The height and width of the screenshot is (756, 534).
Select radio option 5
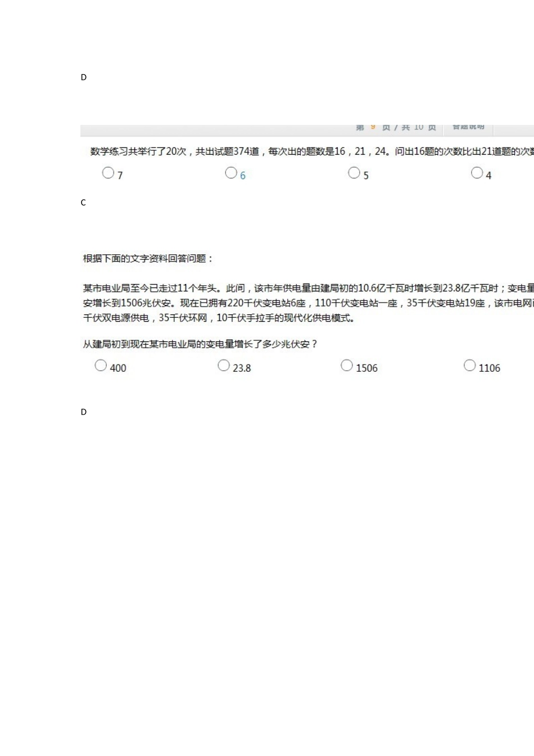(354, 173)
